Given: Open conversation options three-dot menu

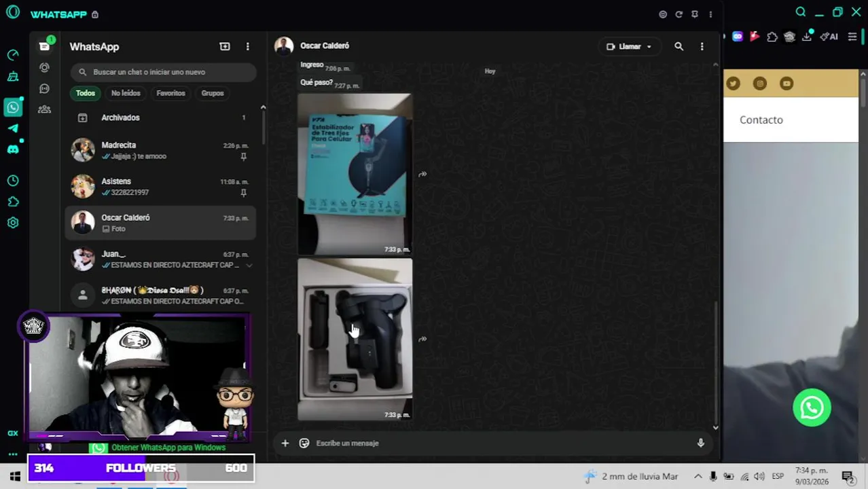Looking at the screenshot, I should coord(702,46).
